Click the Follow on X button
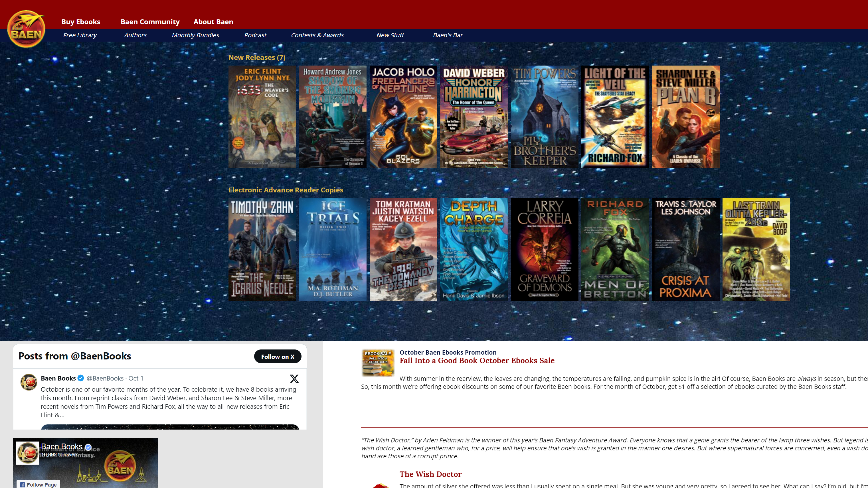This screenshot has height=488, width=868. click(x=278, y=356)
